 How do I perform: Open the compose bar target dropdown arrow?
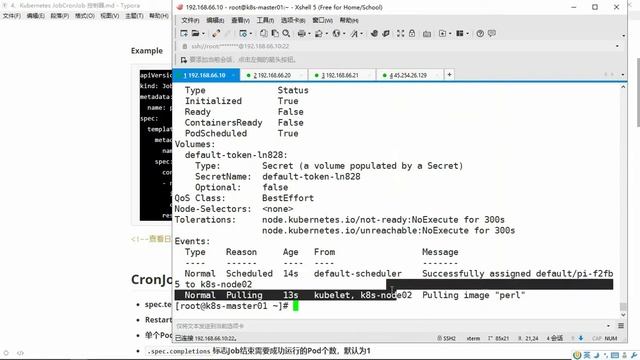click(x=609, y=326)
